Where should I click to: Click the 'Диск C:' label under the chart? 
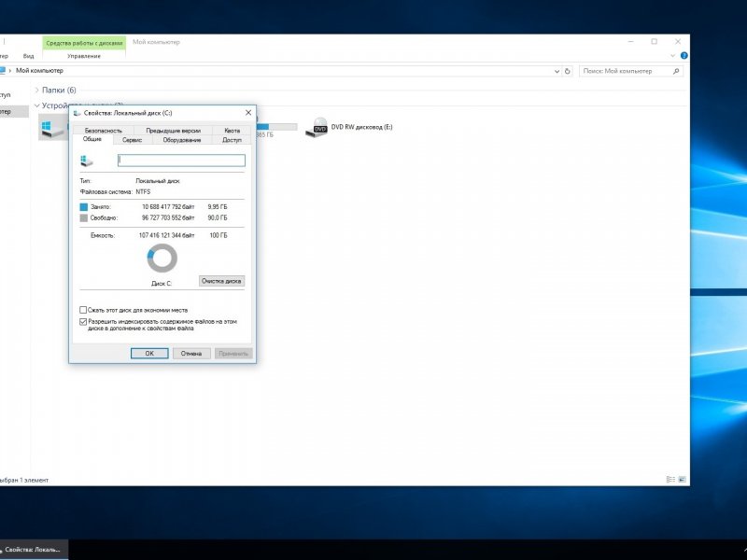[x=162, y=284]
